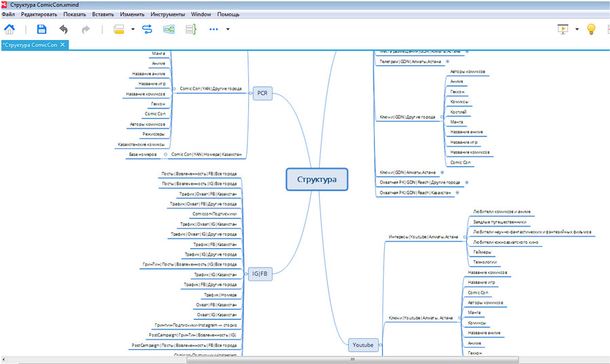Select Косплей subtopic under GDN keys

(458, 112)
